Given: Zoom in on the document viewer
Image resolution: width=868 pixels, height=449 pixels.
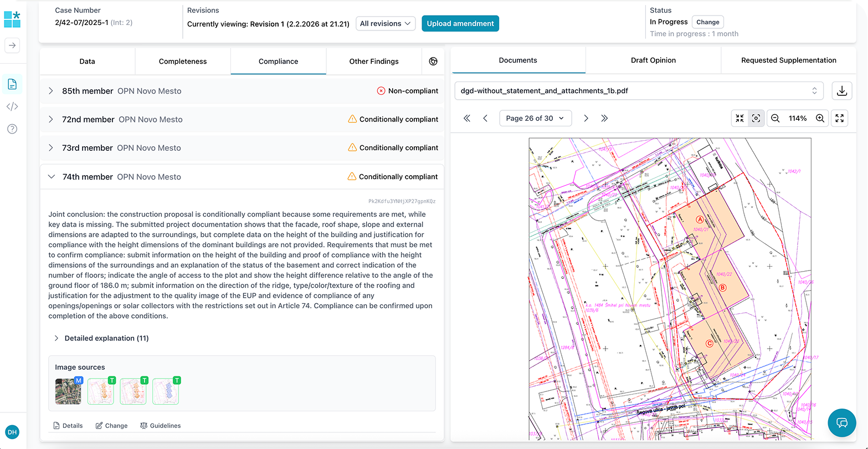Looking at the screenshot, I should pyautogui.click(x=820, y=118).
